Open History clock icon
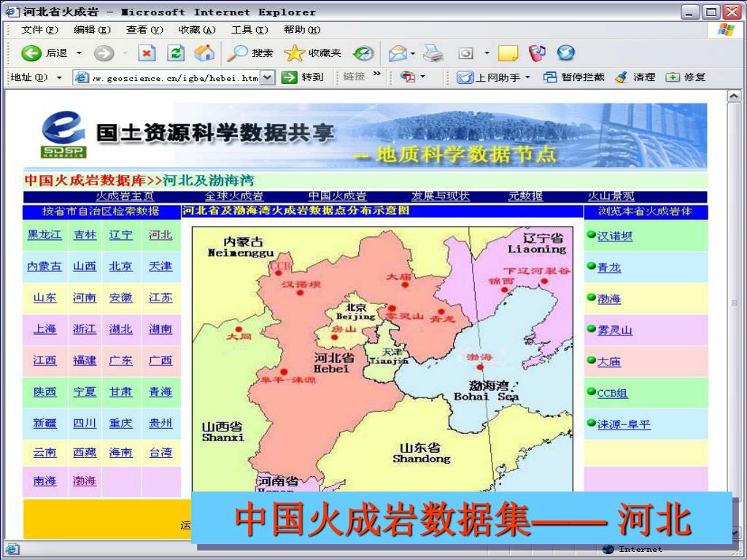 coord(363,52)
